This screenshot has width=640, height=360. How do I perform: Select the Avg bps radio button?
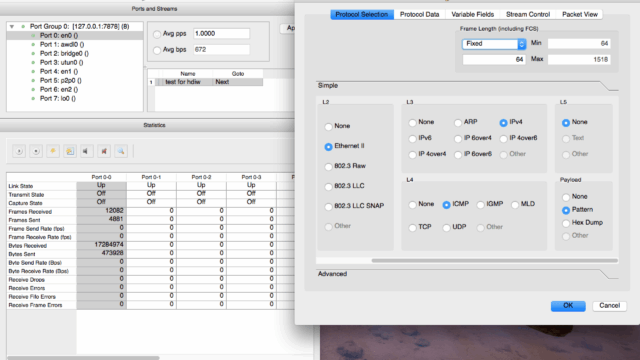coord(157,50)
